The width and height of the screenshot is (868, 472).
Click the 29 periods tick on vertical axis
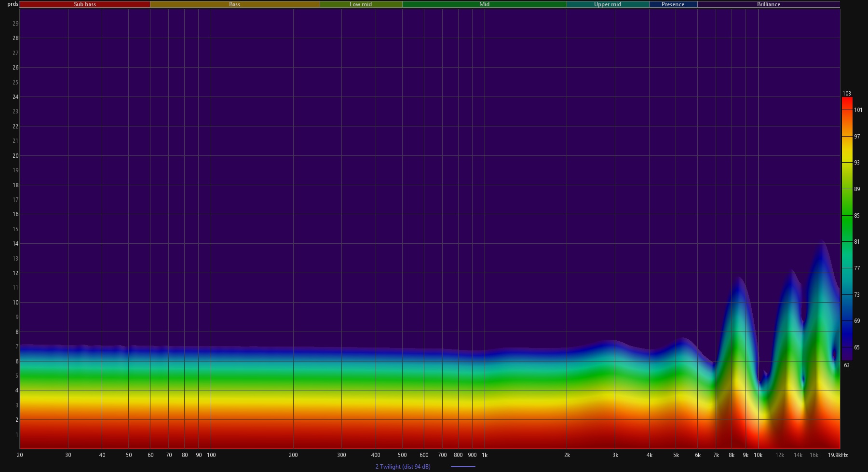15,24
